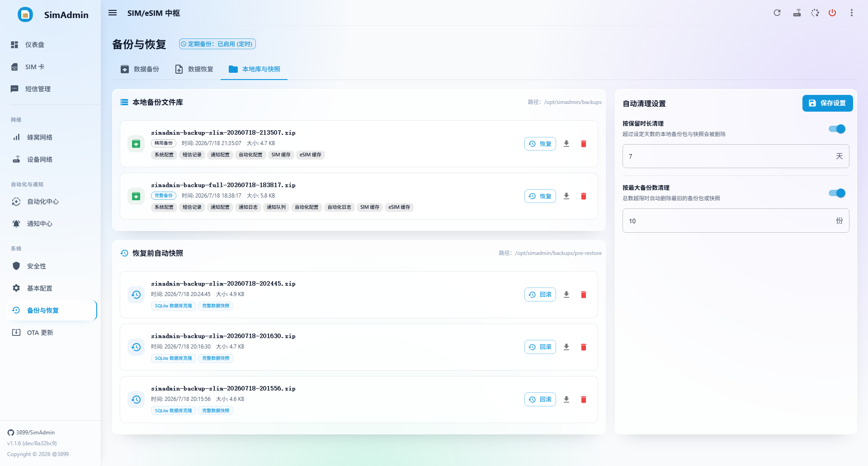Roll back to snapshot 20260718-201556
Viewport: 868px width, 466px height.
pyautogui.click(x=540, y=400)
